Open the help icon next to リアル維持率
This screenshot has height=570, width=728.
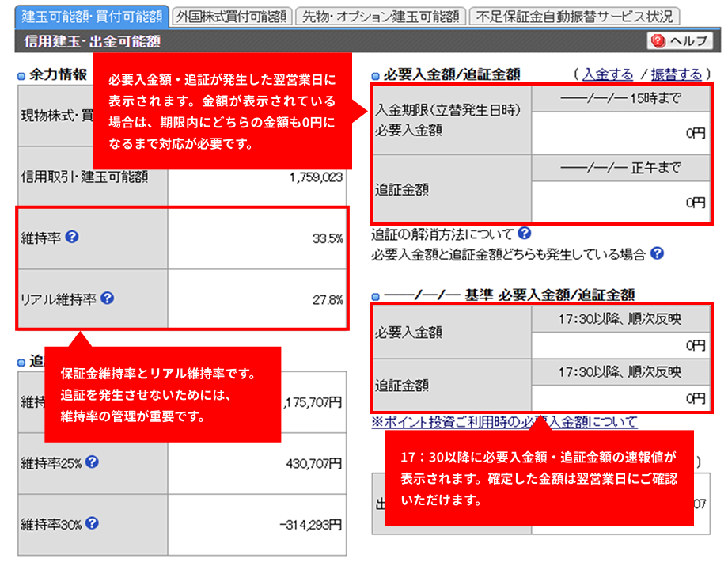(108, 298)
